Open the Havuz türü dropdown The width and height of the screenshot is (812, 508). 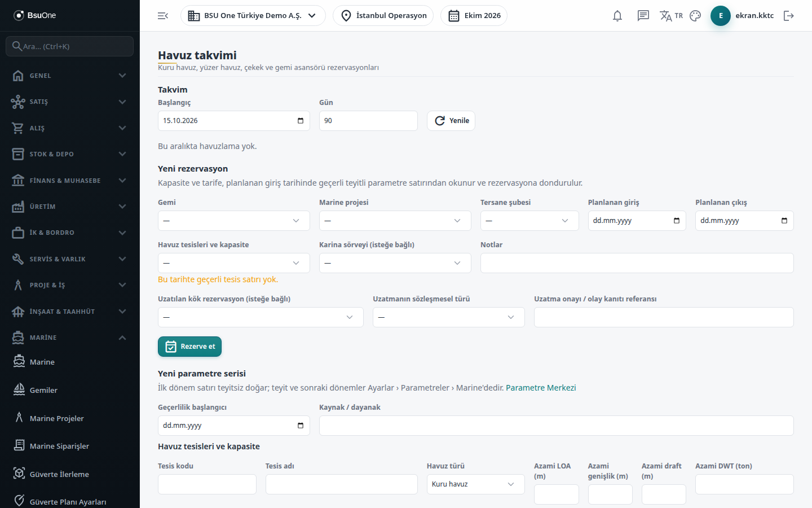(x=476, y=484)
